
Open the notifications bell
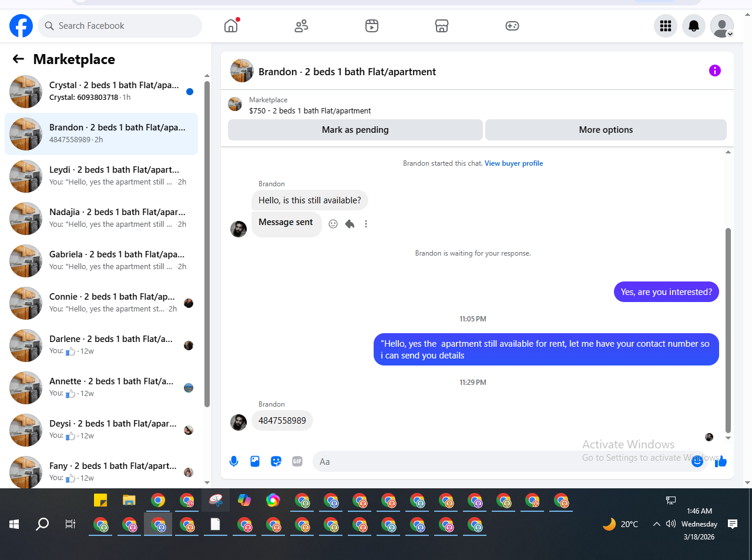point(694,26)
